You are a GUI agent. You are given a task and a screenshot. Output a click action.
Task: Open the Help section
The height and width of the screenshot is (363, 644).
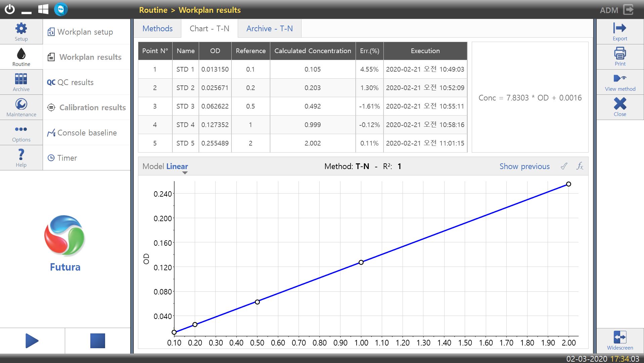pos(21,158)
